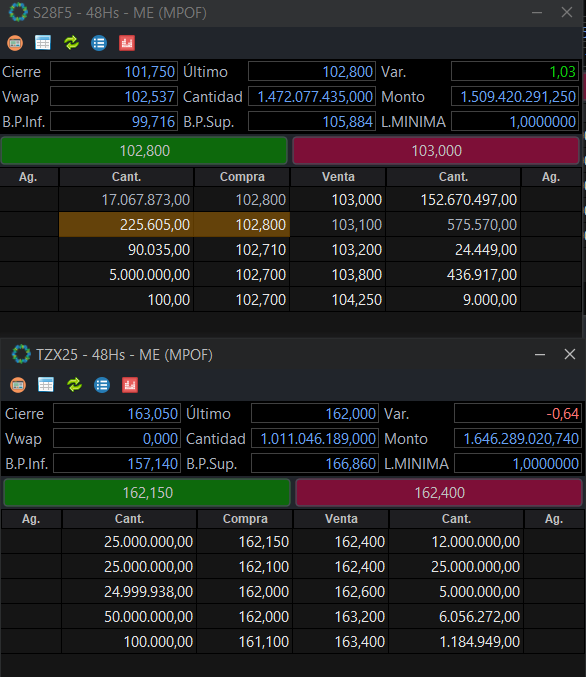
Task: Select bid price 102,710
Action: pyautogui.click(x=242, y=250)
